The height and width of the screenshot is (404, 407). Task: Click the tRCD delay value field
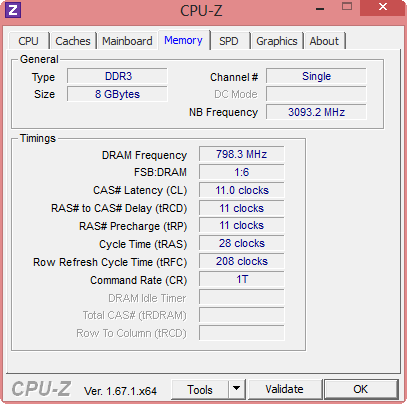tap(242, 208)
